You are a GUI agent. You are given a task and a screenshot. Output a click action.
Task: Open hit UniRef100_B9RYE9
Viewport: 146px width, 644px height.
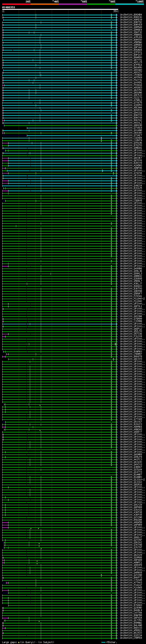[131, 25]
